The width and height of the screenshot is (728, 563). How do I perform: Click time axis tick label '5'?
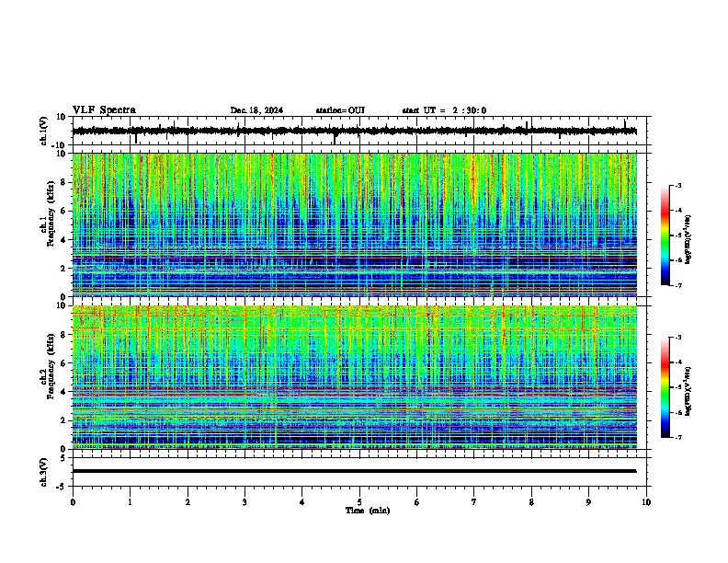click(x=359, y=502)
